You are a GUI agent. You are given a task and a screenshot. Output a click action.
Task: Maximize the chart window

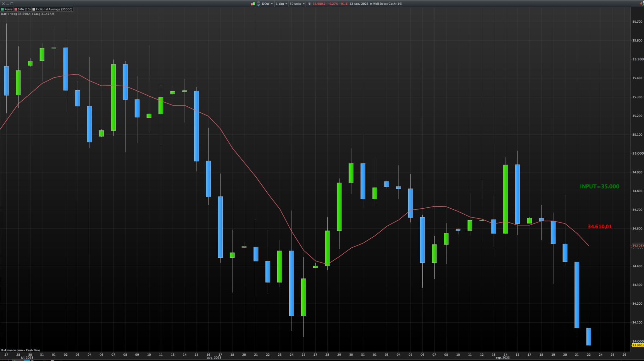[x=12, y=4]
